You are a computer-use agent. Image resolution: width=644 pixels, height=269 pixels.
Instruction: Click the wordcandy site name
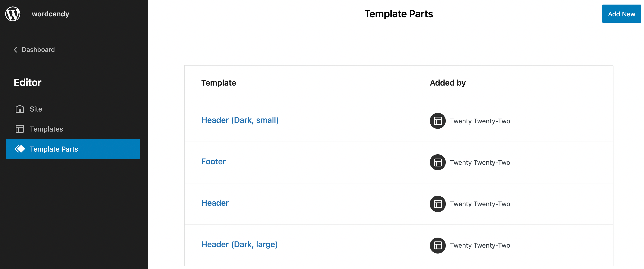click(x=51, y=14)
